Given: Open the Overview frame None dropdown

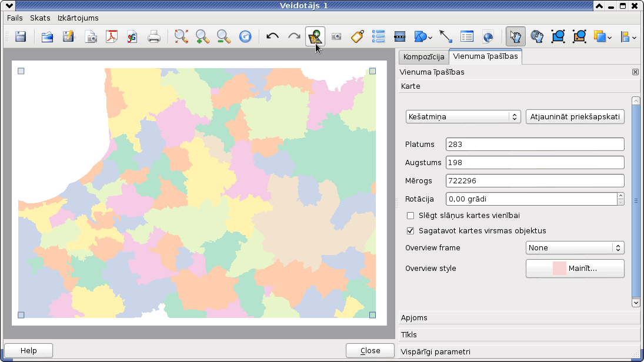Looking at the screenshot, I should 575,247.
